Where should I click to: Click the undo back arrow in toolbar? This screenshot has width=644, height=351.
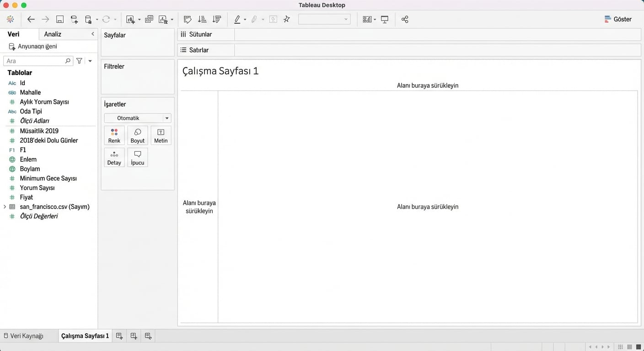pos(31,19)
